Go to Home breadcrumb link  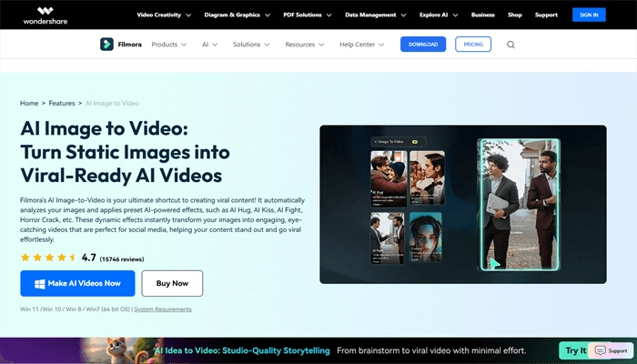pyautogui.click(x=29, y=103)
